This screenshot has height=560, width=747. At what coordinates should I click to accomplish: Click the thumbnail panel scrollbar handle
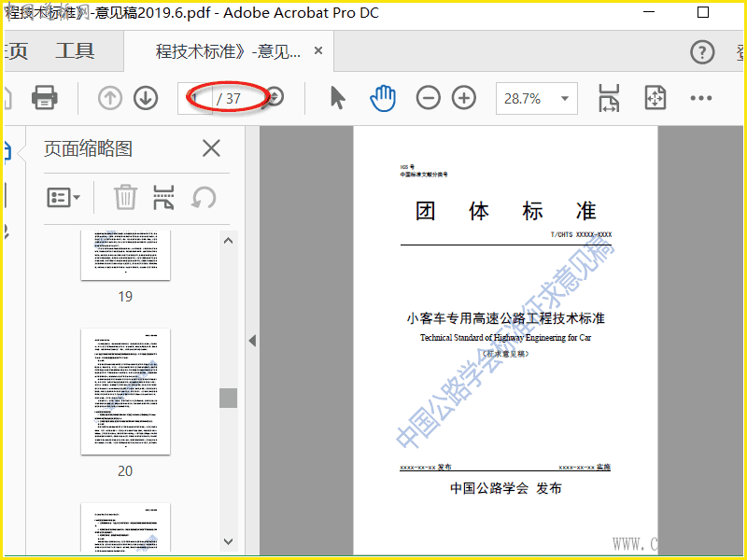coord(228,398)
